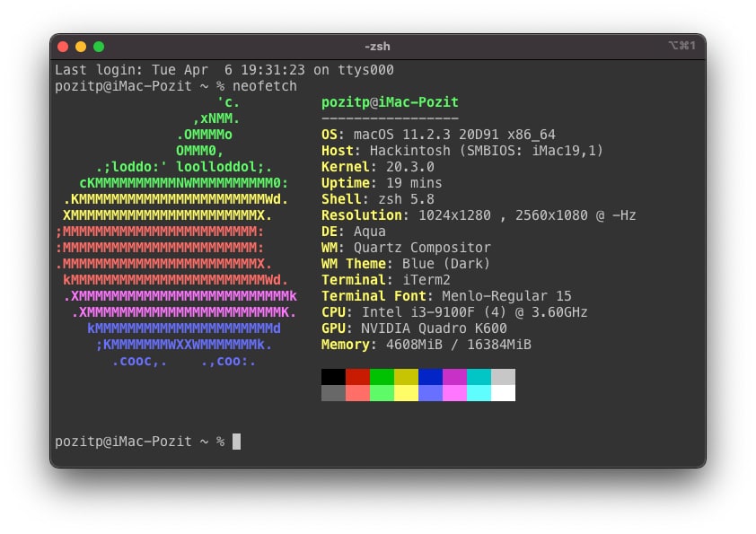Screen dimensions: 756x534
Task: Click the ⌥⌘1 shortcut indicator
Action: [x=681, y=46]
